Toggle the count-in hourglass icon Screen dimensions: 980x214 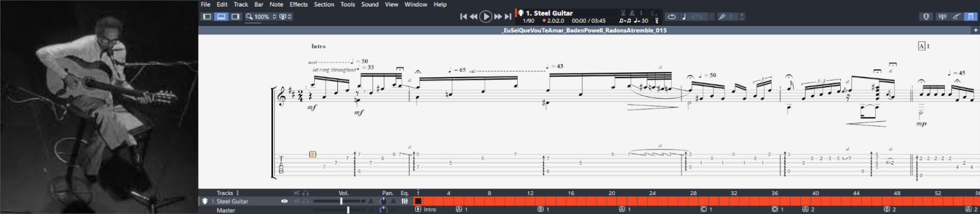tap(623, 13)
